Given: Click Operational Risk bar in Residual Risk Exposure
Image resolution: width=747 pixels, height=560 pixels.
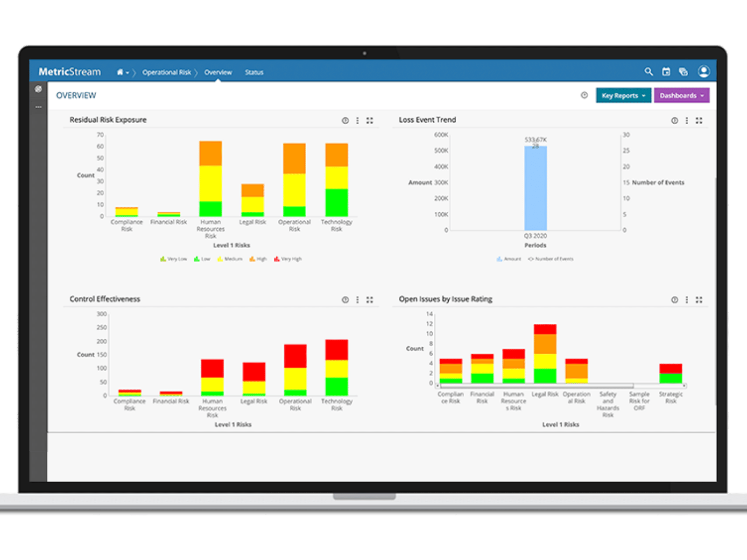Looking at the screenshot, I should [295, 180].
